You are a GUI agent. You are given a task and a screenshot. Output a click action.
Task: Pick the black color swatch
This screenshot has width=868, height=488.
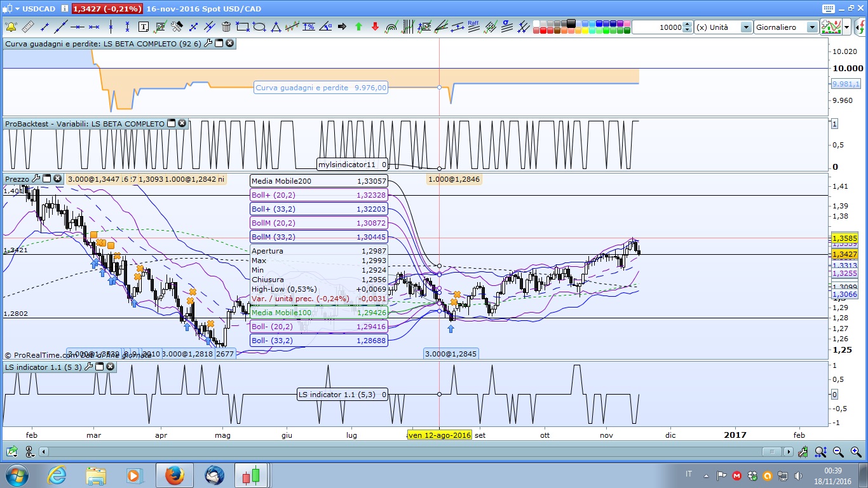pyautogui.click(x=571, y=24)
